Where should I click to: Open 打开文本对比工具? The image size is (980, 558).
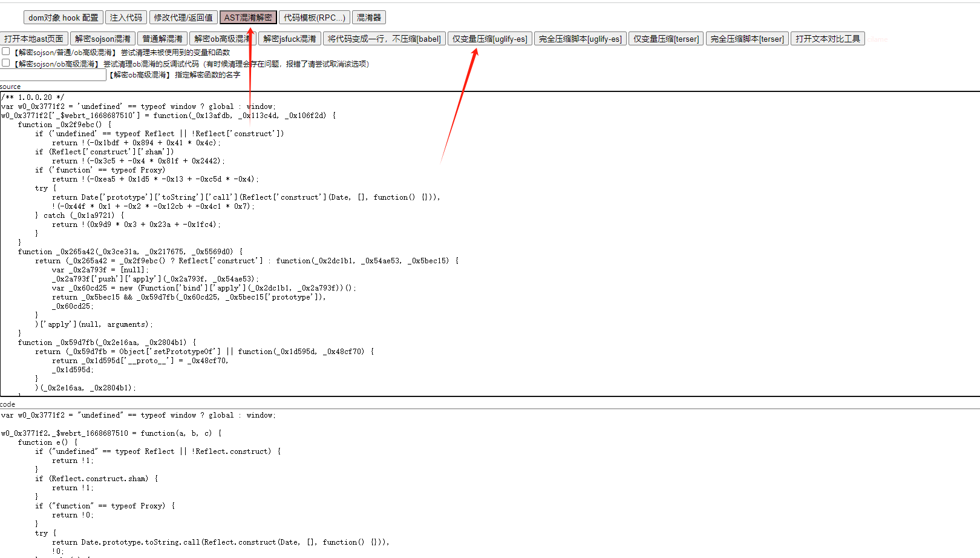[x=828, y=38]
